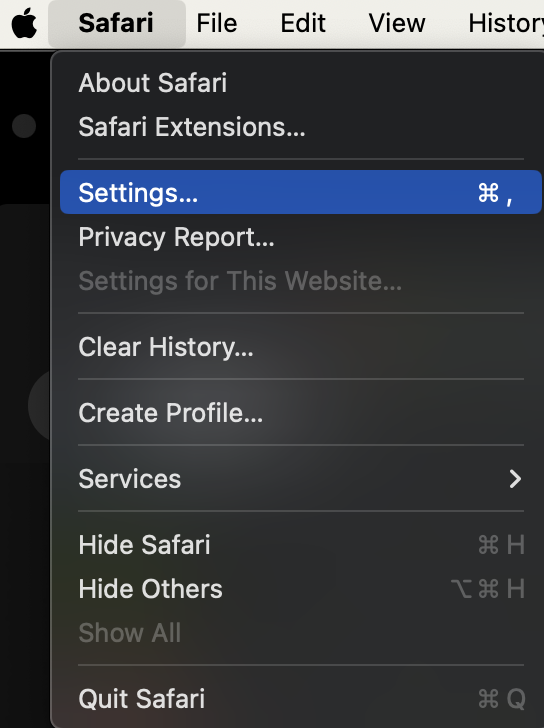544x728 pixels.
Task: Expand the Services submenu
Action: pos(301,478)
